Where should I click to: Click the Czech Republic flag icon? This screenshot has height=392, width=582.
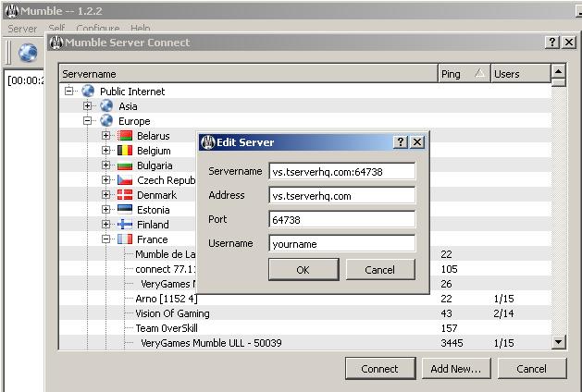125,180
